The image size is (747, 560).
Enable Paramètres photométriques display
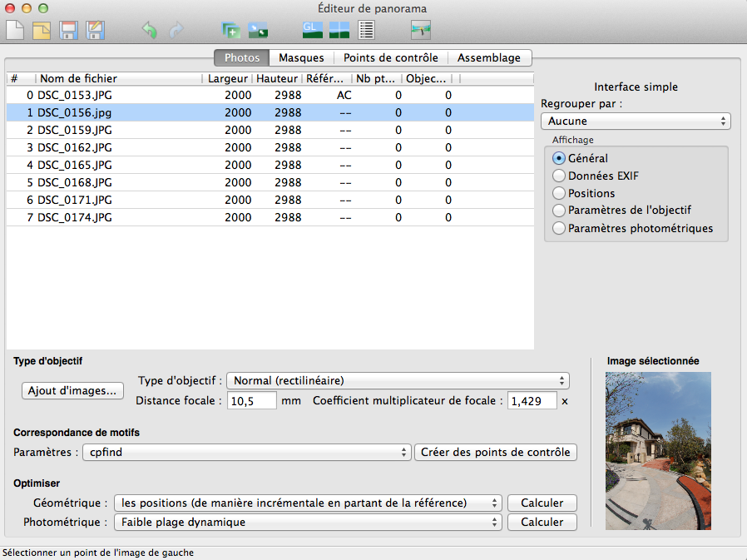pyautogui.click(x=560, y=228)
